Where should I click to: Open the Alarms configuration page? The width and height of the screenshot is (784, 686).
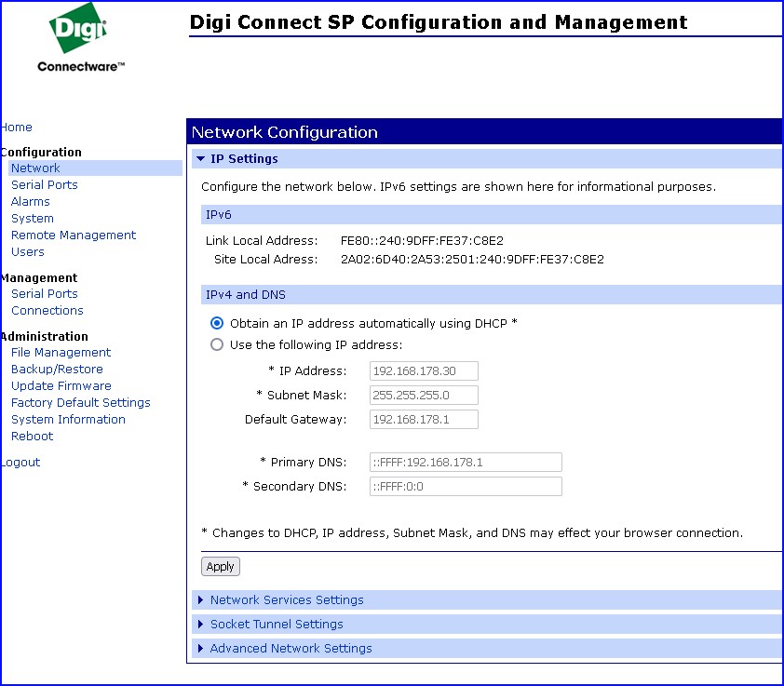click(31, 201)
